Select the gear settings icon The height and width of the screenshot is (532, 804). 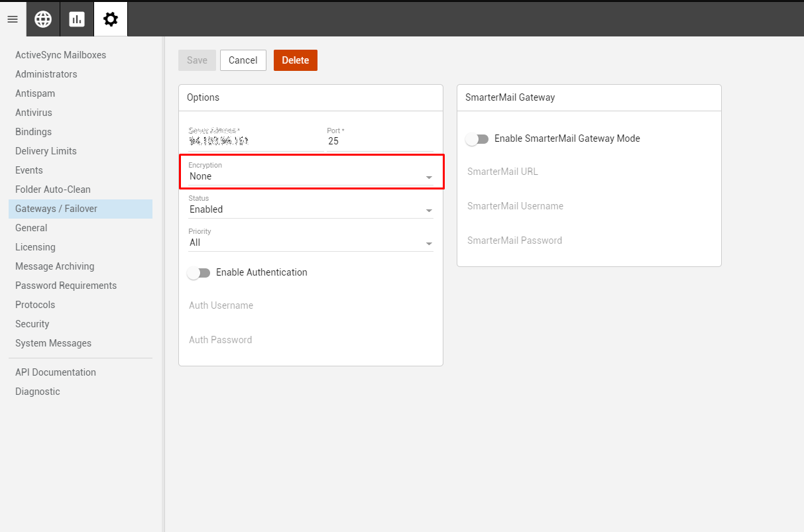(111, 19)
